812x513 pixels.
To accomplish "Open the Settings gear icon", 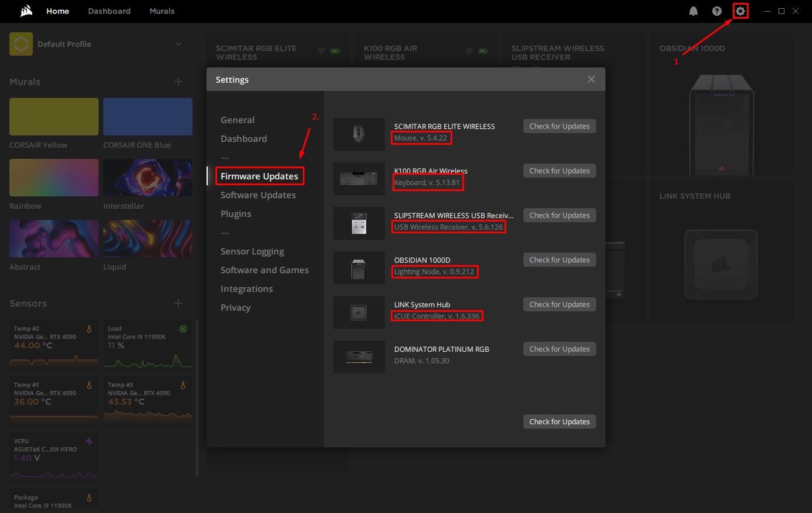I will [x=740, y=11].
